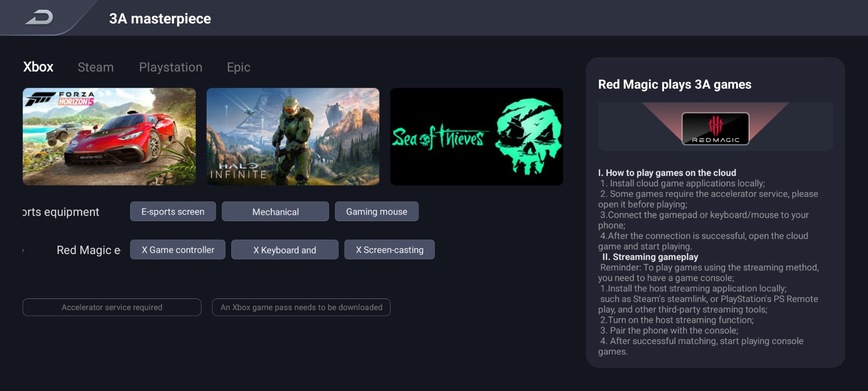Switch to the Epic tab
The height and width of the screenshot is (391, 868).
pyautogui.click(x=239, y=67)
